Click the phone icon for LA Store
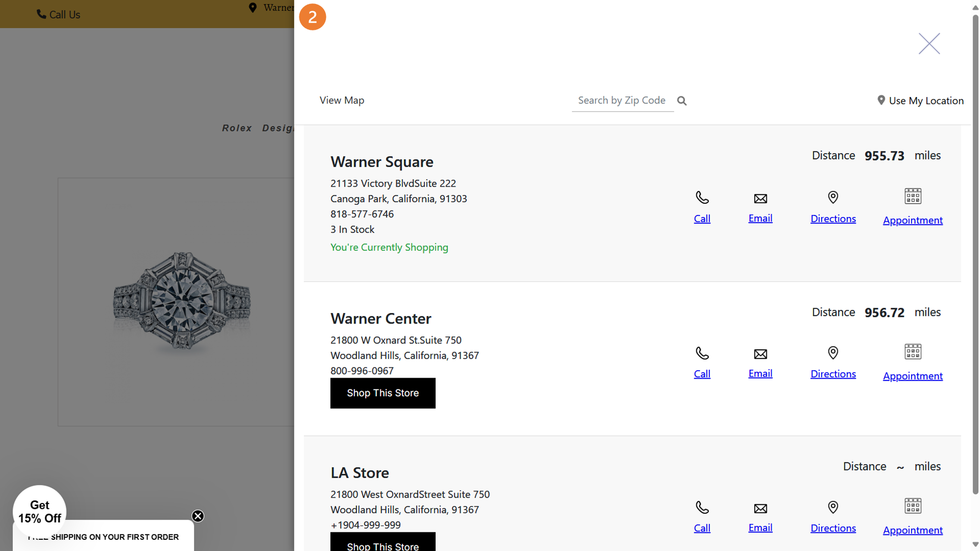Viewport: 980px width, 551px height. coord(702,507)
